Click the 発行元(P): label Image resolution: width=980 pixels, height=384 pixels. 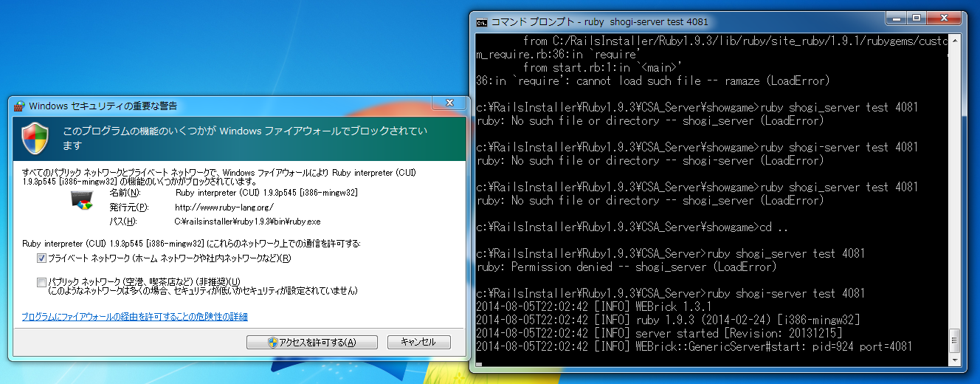click(x=128, y=207)
